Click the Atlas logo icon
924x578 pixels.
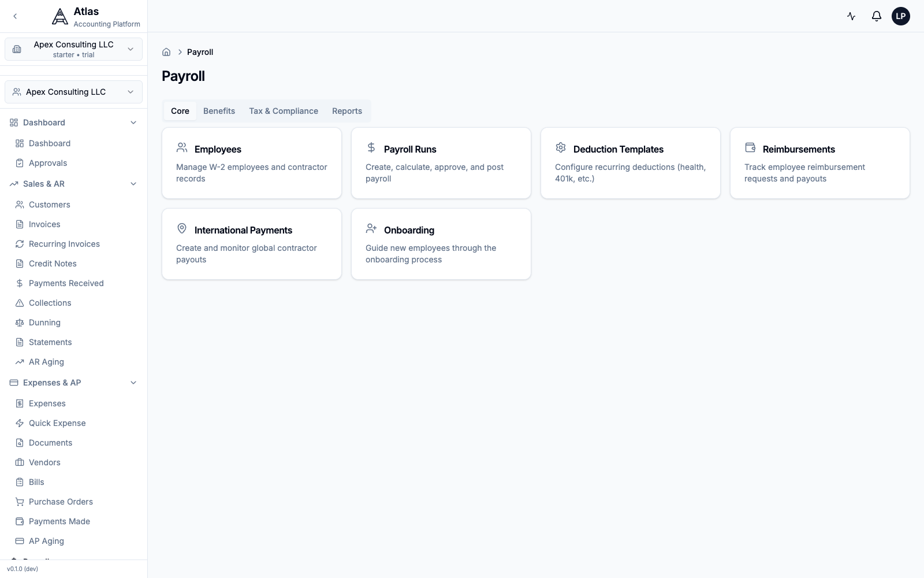tap(60, 17)
